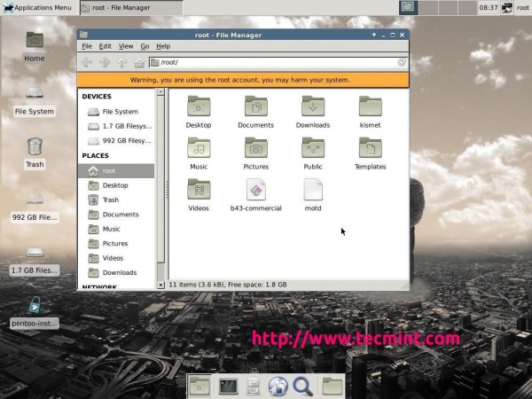Select Documents in Places sidebar
532x399 pixels.
tap(116, 215)
